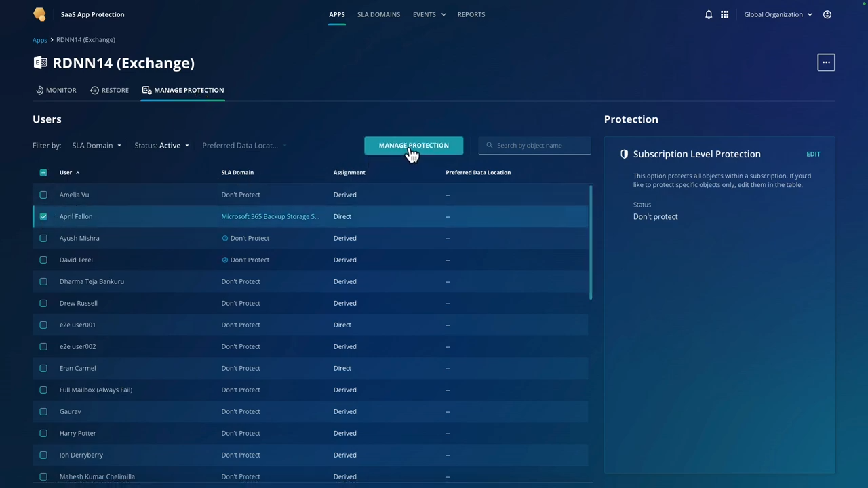Viewport: 868px width, 488px height.
Task: Check the David Terei row checkbox
Action: coord(43,260)
